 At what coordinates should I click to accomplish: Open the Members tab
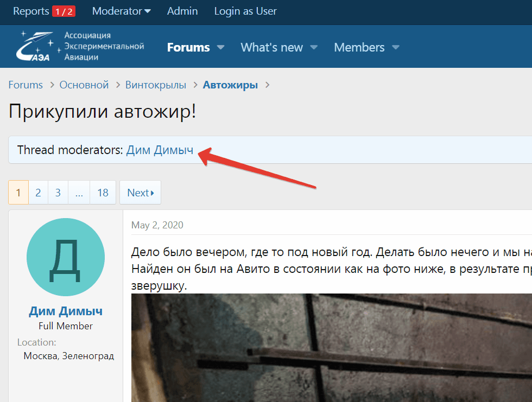pyautogui.click(x=359, y=48)
